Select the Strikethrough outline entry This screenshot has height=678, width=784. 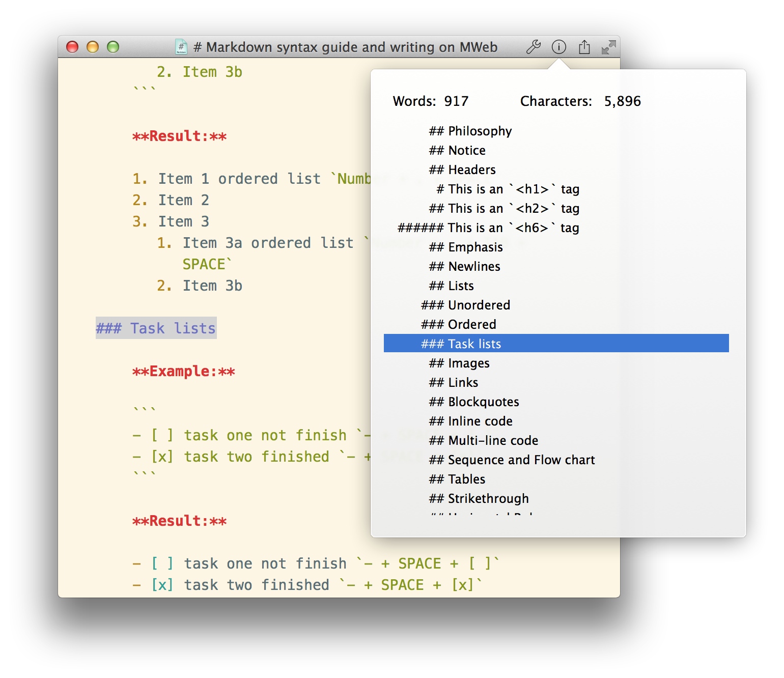click(x=479, y=498)
